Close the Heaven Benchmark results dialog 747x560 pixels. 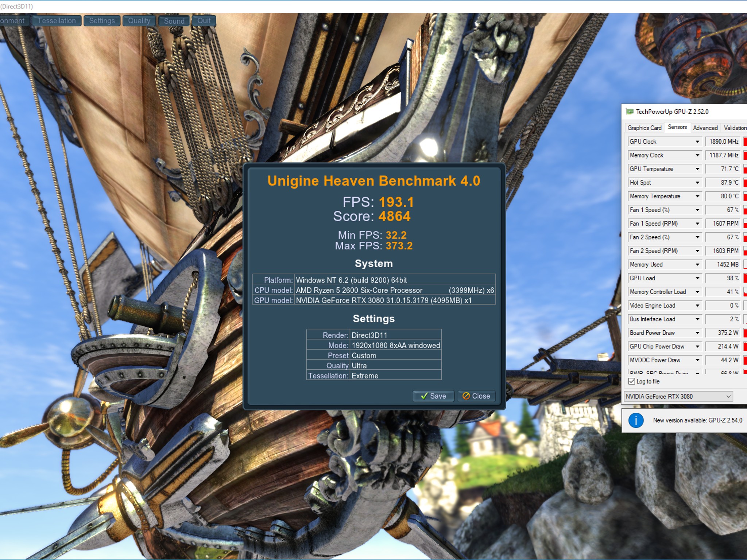click(476, 396)
